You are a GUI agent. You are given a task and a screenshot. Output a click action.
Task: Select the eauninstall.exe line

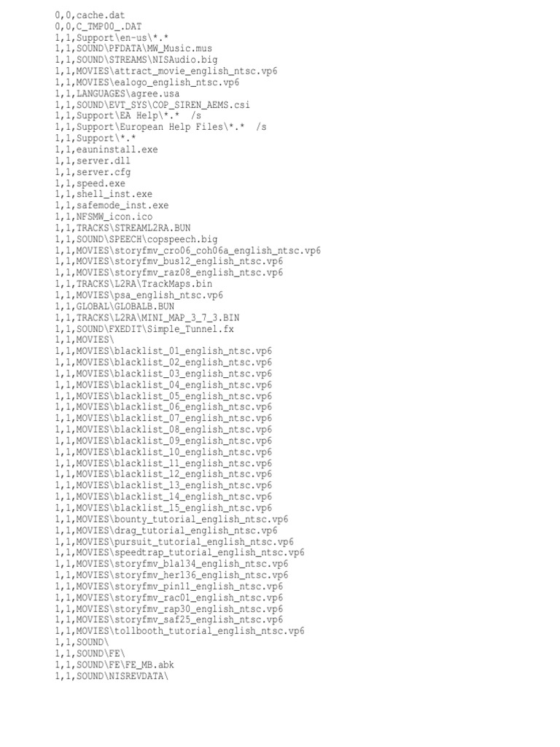pos(106,150)
